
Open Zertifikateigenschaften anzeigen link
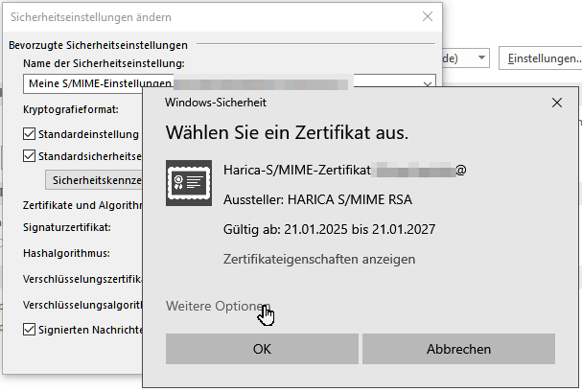[x=319, y=259]
